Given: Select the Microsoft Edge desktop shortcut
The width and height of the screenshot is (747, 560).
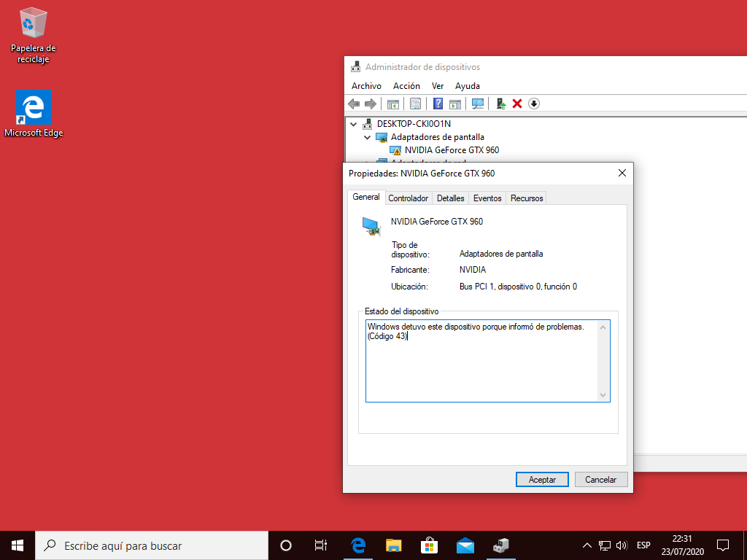Looking at the screenshot, I should tap(34, 114).
